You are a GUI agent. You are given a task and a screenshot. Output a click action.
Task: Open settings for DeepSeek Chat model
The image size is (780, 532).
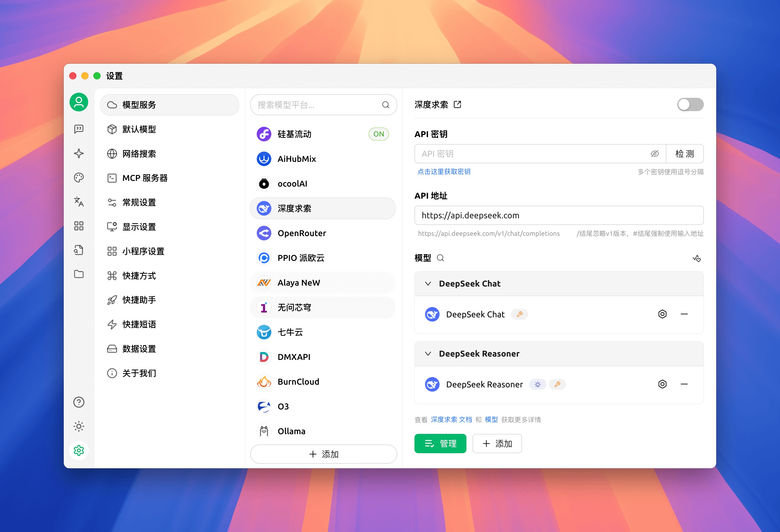662,314
